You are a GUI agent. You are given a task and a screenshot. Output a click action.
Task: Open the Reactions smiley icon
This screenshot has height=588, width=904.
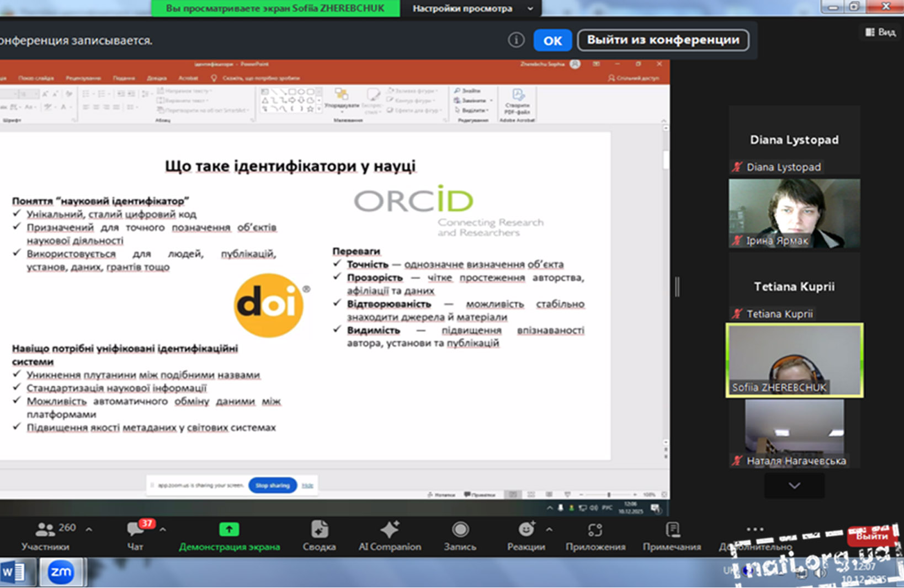click(x=526, y=530)
